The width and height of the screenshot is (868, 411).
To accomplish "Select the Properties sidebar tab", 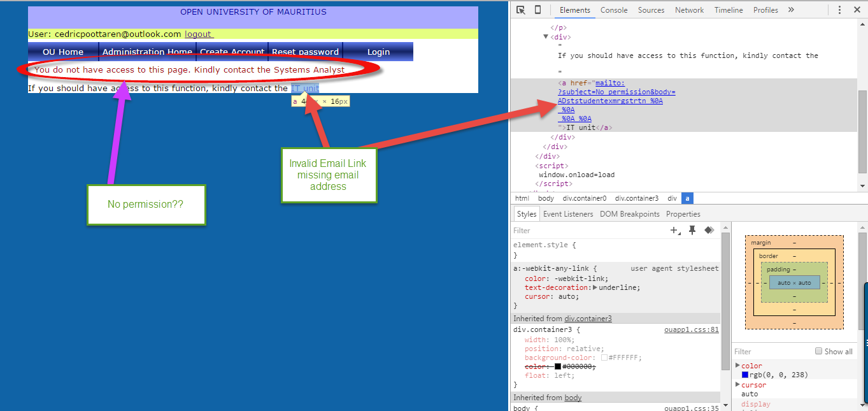I will point(683,214).
